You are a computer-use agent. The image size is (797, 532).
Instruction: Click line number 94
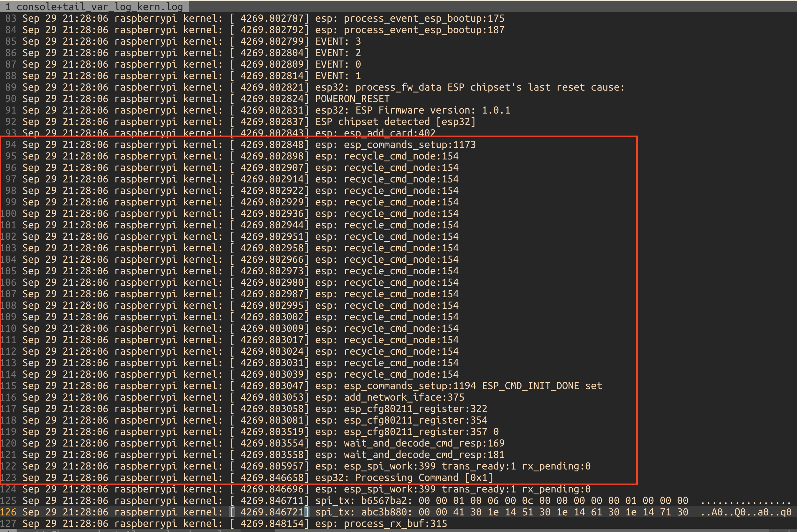(x=10, y=144)
